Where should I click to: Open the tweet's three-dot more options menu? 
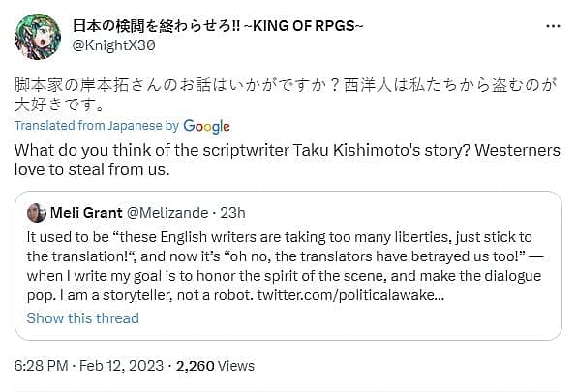pyautogui.click(x=553, y=26)
